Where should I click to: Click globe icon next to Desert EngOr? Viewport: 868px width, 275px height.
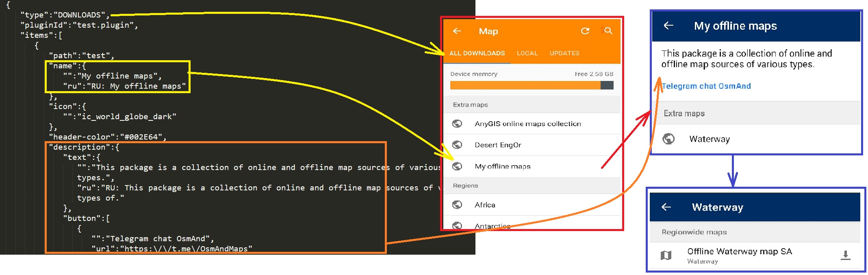coord(457,145)
